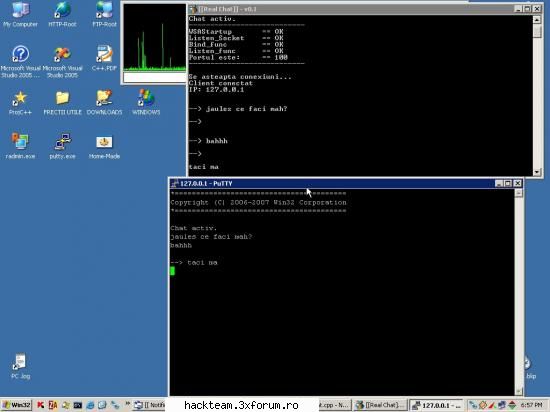Screen dimensions: 550x412
Task: Click the red K quick launch icon
Action: (x=40, y=405)
